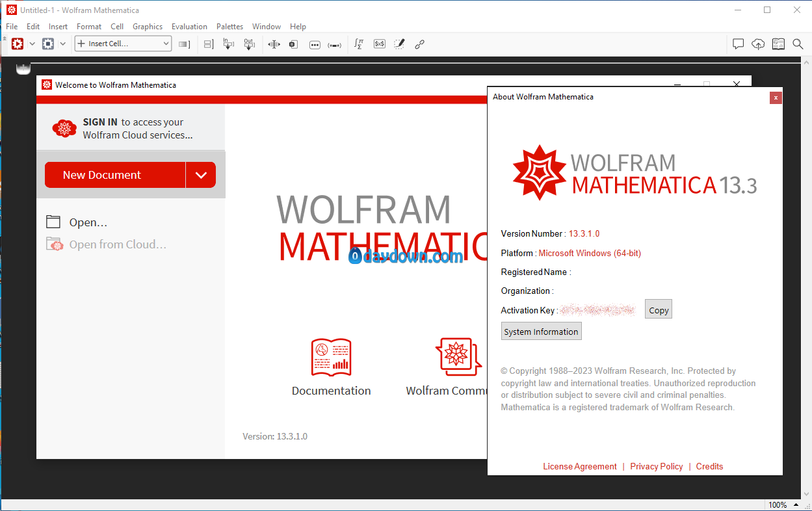
Task: Open the Graphics menu
Action: (148, 27)
